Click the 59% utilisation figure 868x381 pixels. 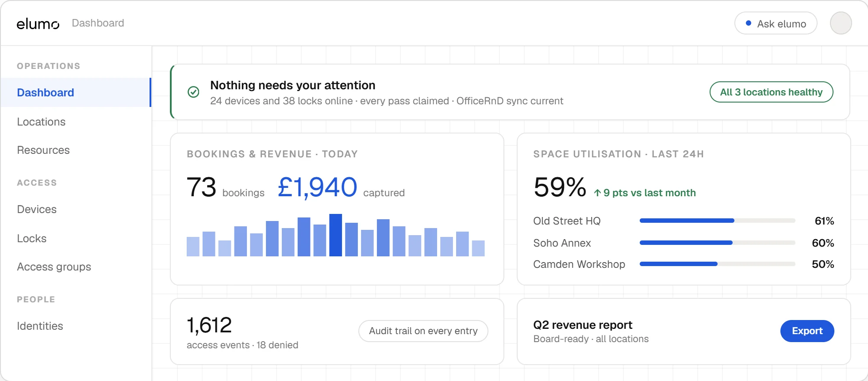560,187
